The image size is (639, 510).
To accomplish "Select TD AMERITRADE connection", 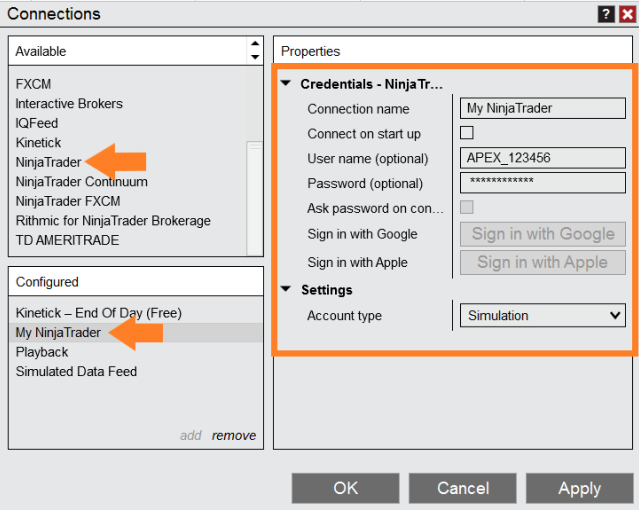I will coord(67,241).
